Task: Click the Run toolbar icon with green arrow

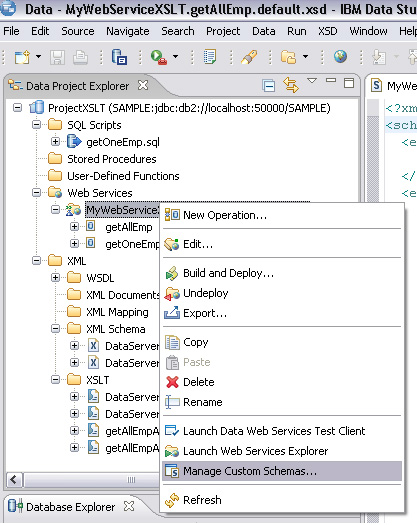Action: tap(158, 57)
